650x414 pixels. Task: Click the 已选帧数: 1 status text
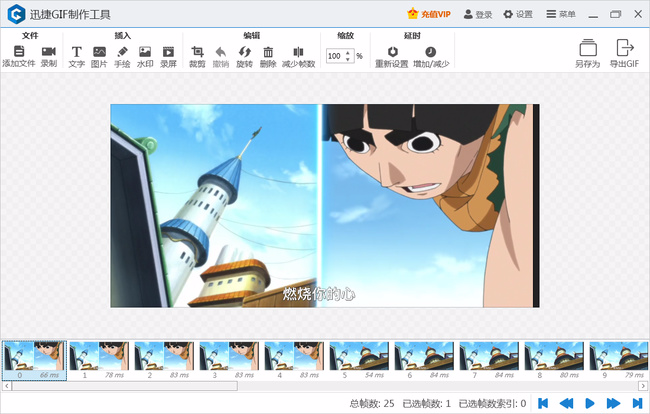pyautogui.click(x=427, y=403)
